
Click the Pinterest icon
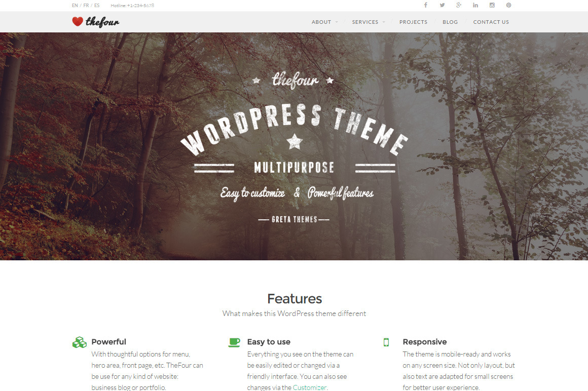(x=508, y=5)
